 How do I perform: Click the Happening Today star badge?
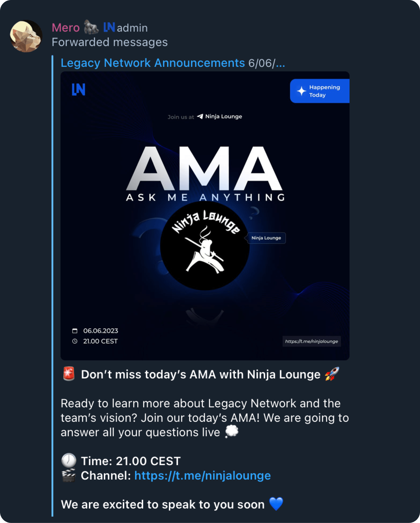tap(319, 91)
